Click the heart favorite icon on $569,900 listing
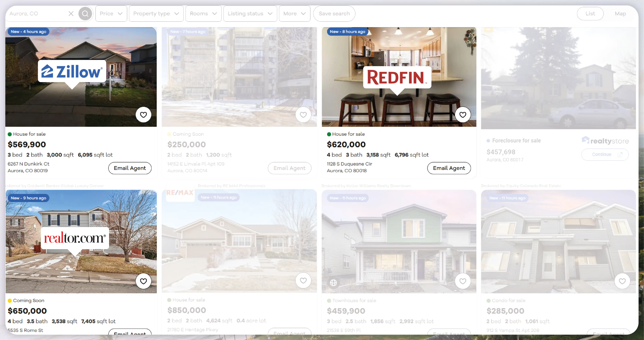This screenshot has width=644, height=340. click(143, 114)
